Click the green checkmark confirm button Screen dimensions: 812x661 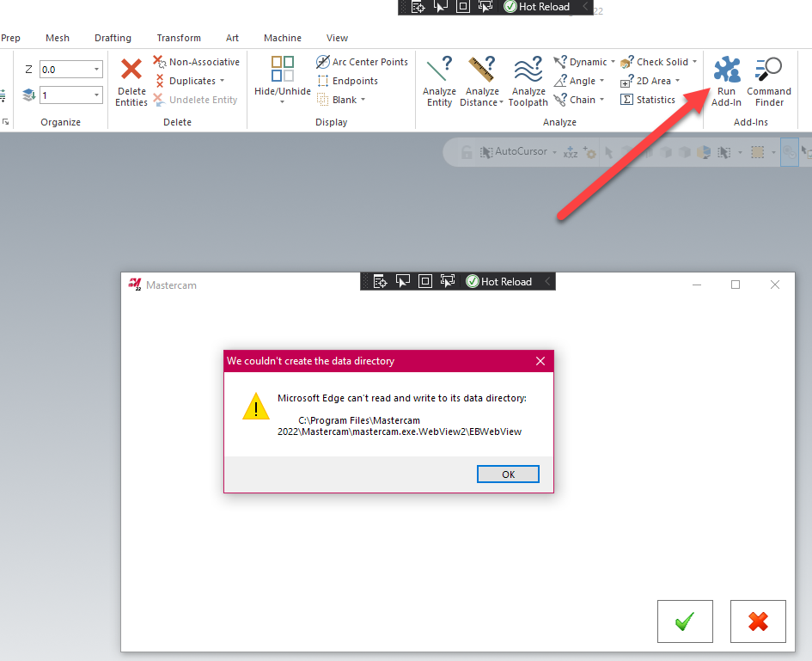[x=685, y=621]
